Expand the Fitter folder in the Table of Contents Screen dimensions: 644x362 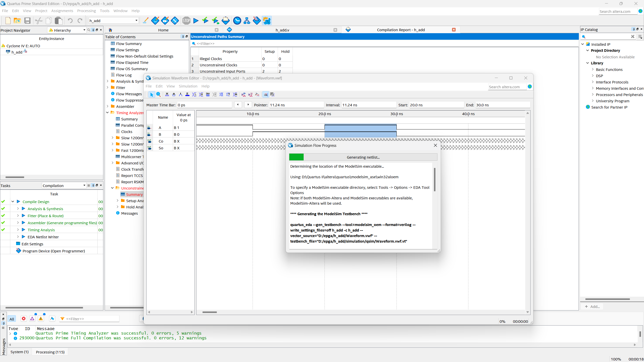pyautogui.click(x=108, y=87)
